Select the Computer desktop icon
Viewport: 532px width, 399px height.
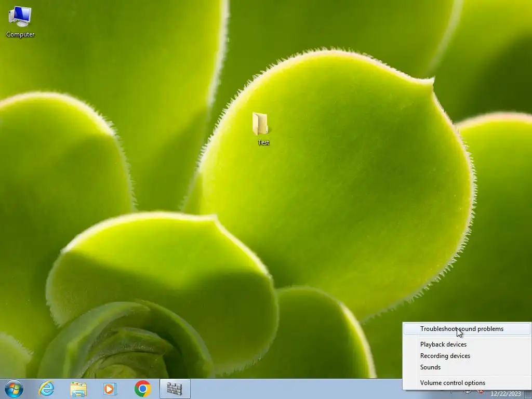20,21
